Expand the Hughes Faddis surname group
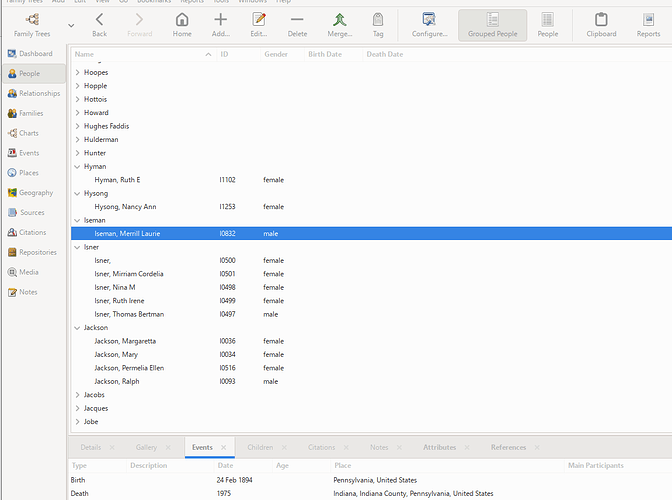 pos(78,126)
